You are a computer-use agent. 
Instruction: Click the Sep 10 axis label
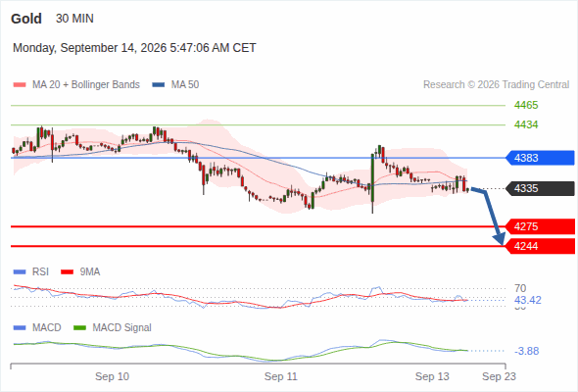112,376
